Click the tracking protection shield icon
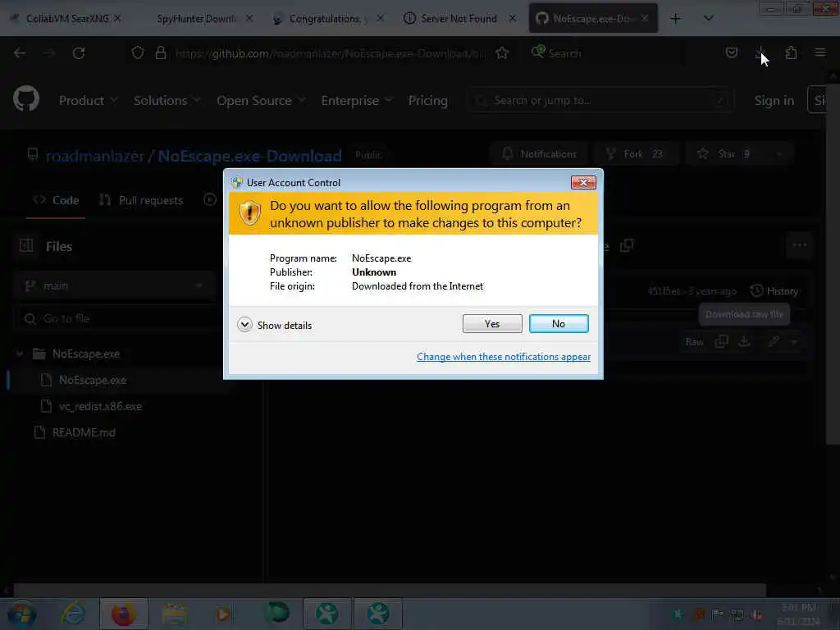Image resolution: width=840 pixels, height=630 pixels. [x=138, y=53]
